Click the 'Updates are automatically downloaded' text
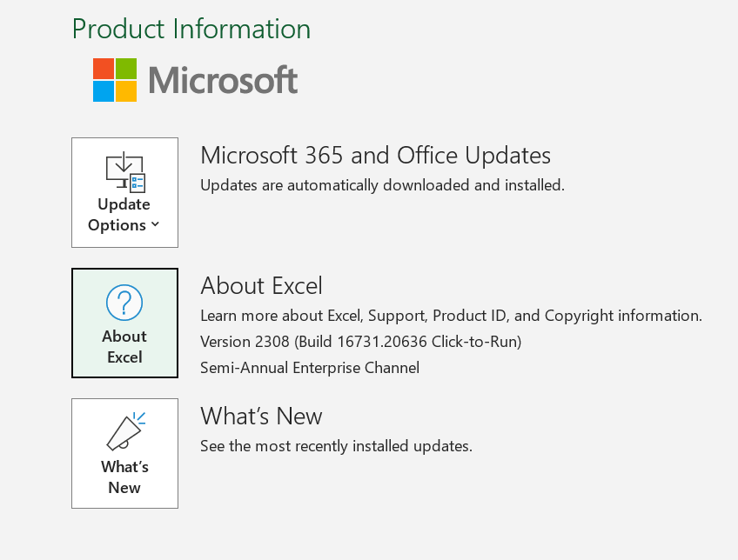 tap(382, 185)
